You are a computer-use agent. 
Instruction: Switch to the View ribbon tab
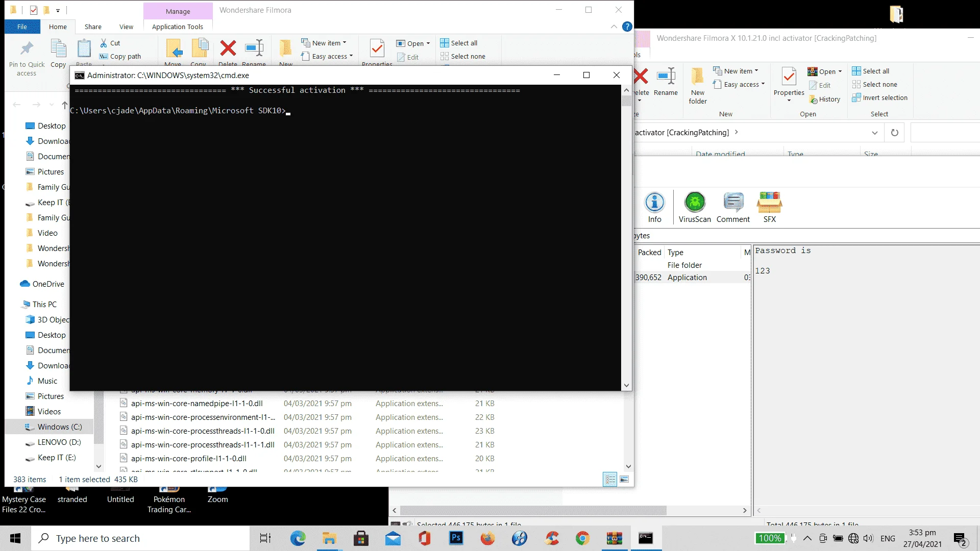[126, 27]
